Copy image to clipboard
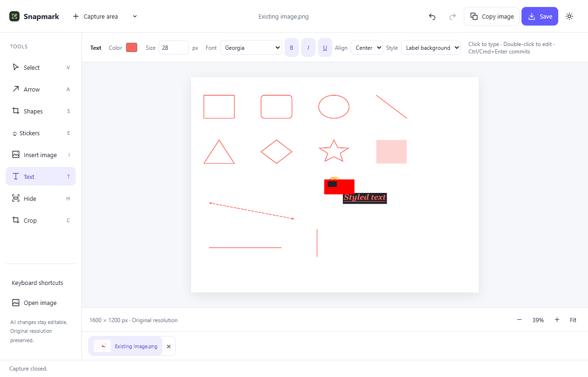The height and width of the screenshot is (377, 588). click(x=492, y=16)
